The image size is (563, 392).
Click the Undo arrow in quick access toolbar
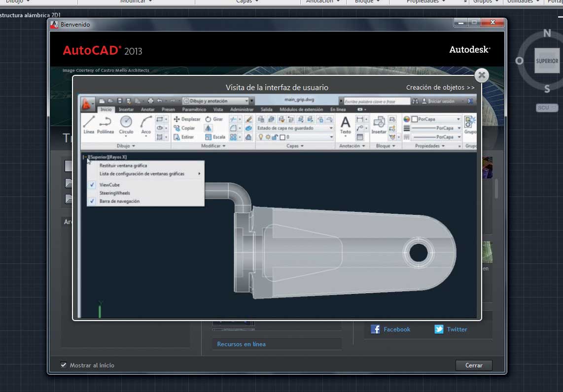(159, 101)
